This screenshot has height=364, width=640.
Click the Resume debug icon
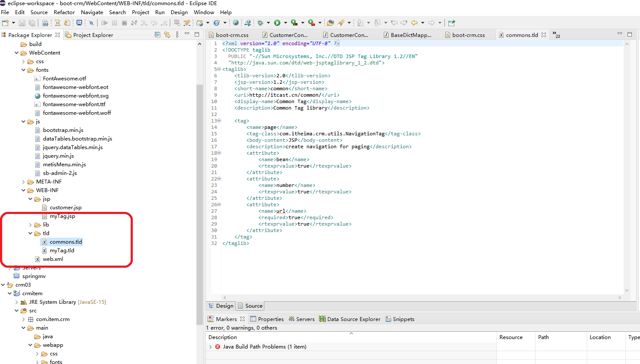point(104,23)
